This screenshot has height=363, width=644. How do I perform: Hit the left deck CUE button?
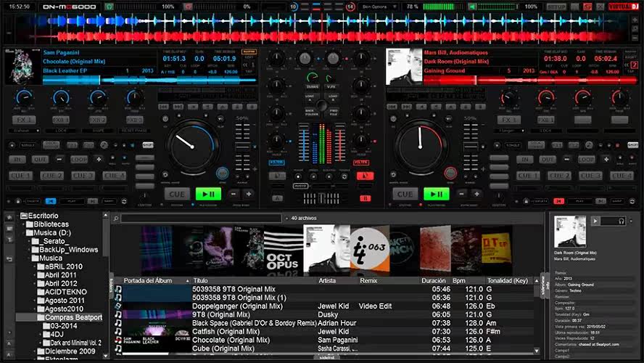point(177,194)
